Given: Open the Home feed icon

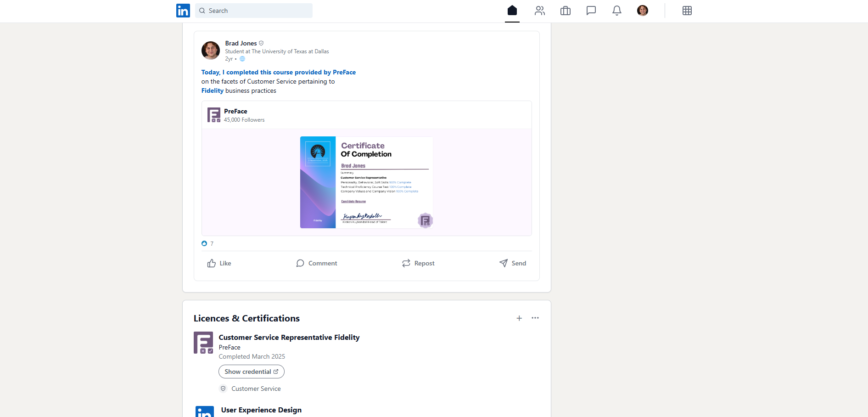Looking at the screenshot, I should coord(512,11).
